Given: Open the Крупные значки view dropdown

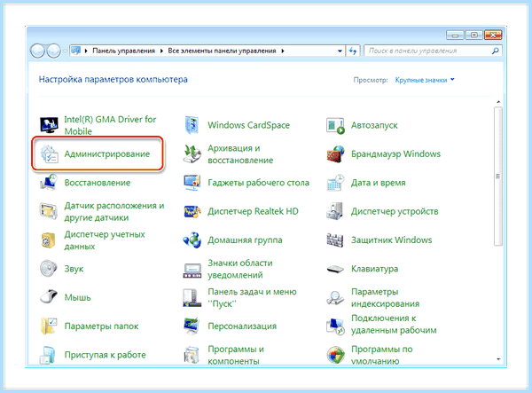Looking at the screenshot, I should tap(425, 80).
